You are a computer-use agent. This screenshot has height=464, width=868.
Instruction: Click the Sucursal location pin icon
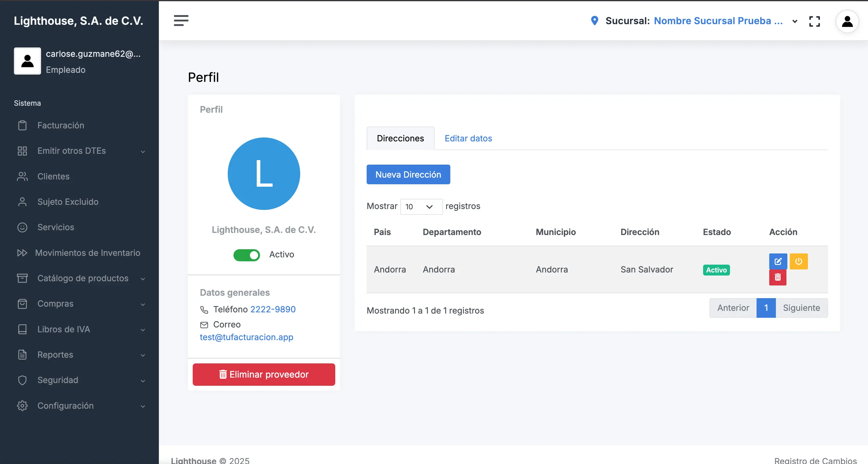[594, 21]
